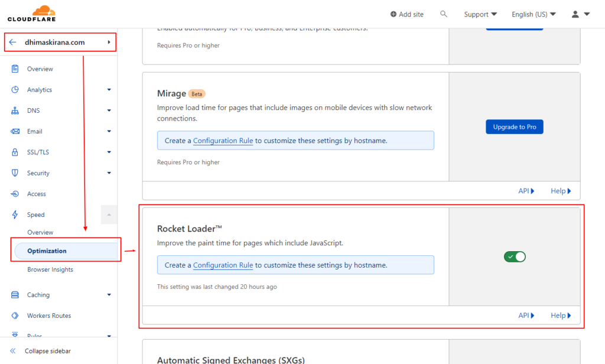Click the Cloudflare logo
Viewport: 605px width, 364px height.
coord(31,14)
